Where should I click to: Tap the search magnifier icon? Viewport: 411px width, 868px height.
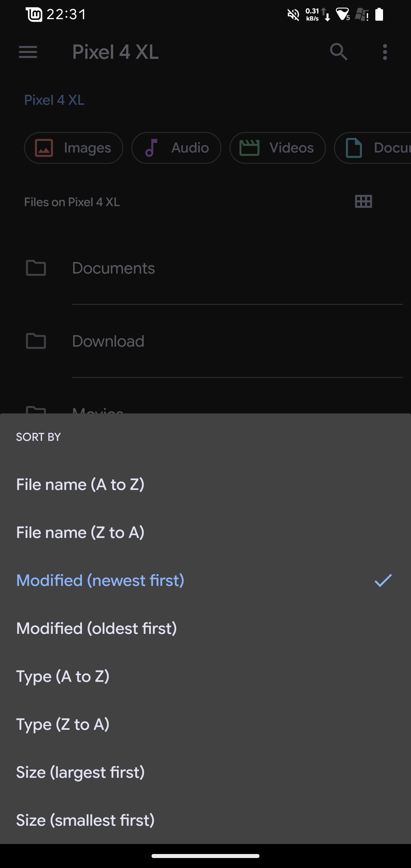(x=338, y=52)
